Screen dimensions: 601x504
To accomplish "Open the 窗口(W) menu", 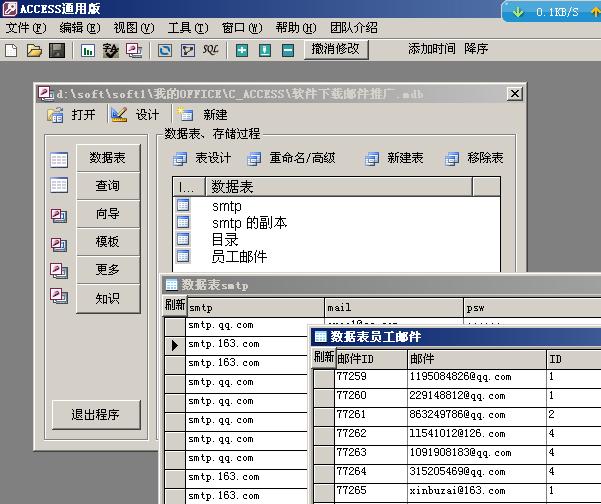I will [242, 28].
